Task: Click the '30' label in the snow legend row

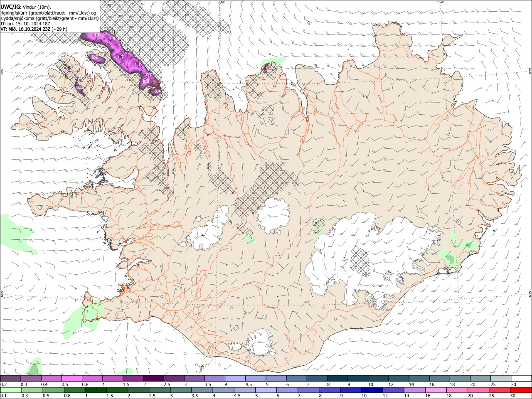Action: click(514, 384)
